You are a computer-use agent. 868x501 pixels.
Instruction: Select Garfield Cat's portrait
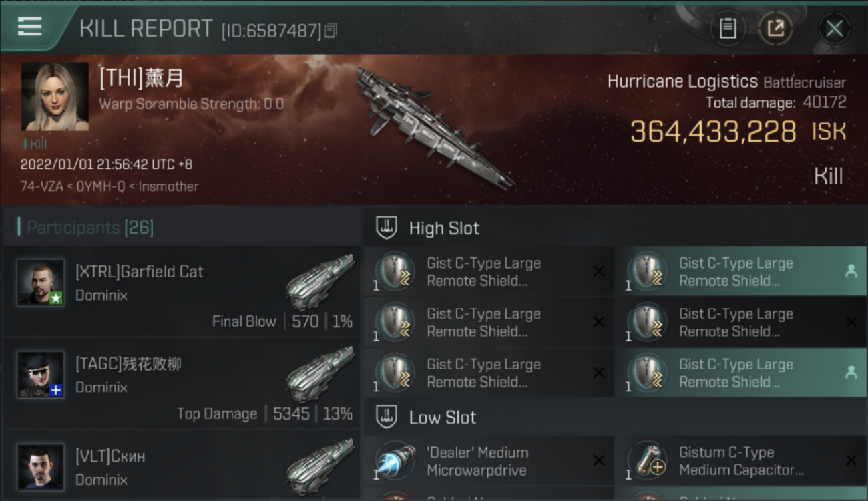(41, 282)
